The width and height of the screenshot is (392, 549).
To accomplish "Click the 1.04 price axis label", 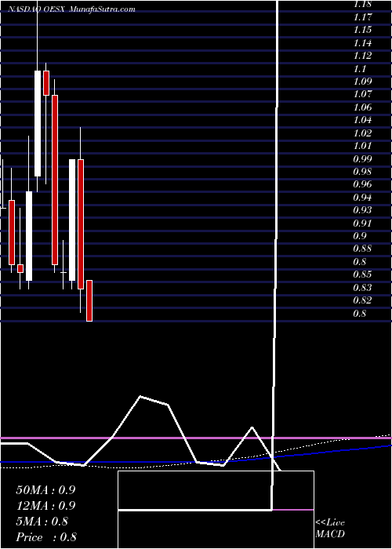I will (362, 120).
